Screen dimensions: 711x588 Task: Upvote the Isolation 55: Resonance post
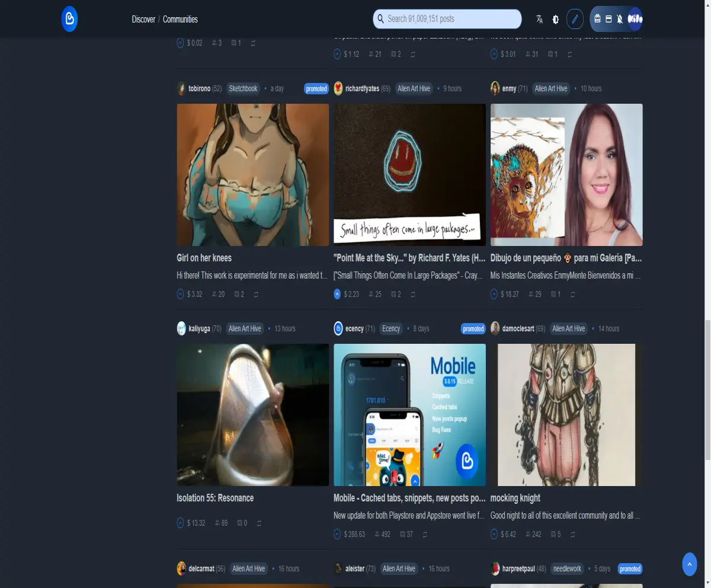point(180,523)
